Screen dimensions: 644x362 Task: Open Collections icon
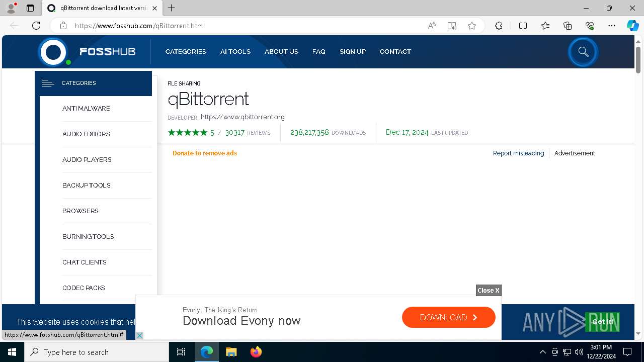(x=568, y=26)
